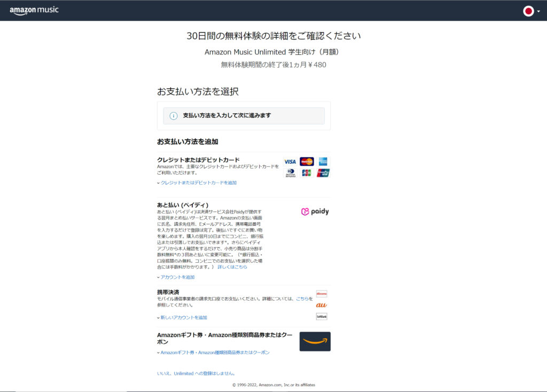The image size is (547, 392).
Task: Click the Amazon gift card smile image
Action: tap(315, 341)
